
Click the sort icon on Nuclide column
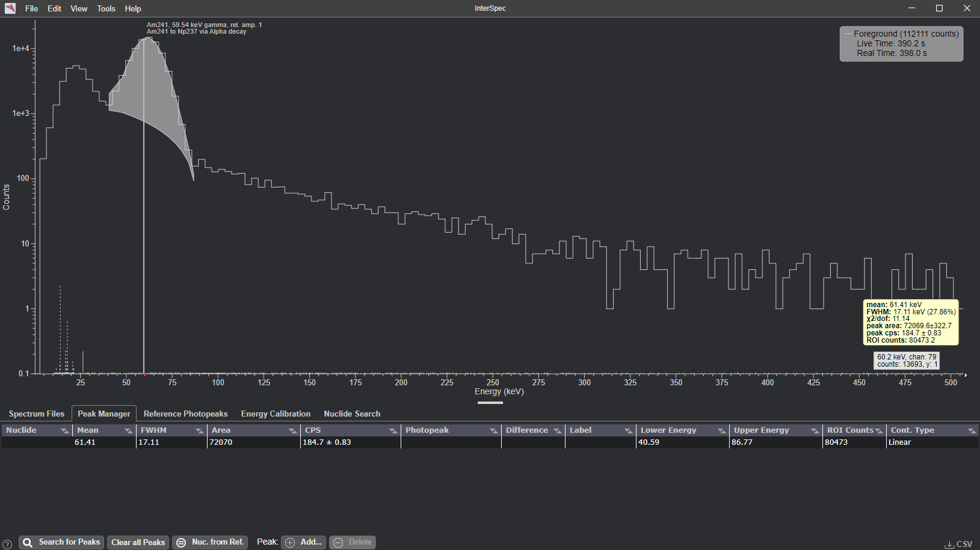tap(64, 430)
